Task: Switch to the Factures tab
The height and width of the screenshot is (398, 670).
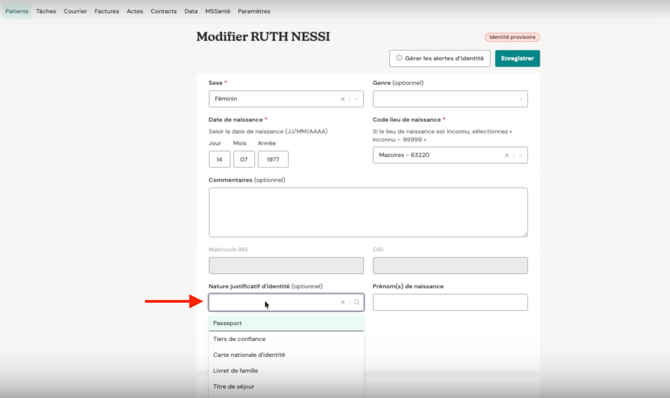Action: click(107, 11)
